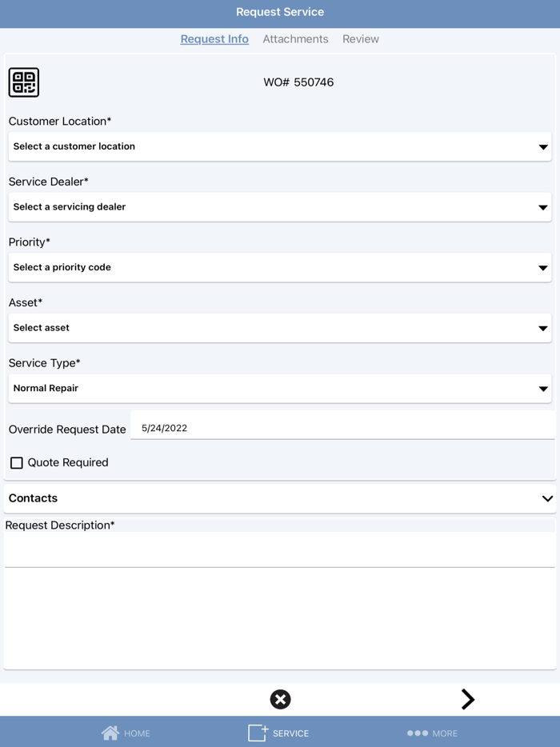
Task: Expand the Contacts section
Action: pos(547,497)
